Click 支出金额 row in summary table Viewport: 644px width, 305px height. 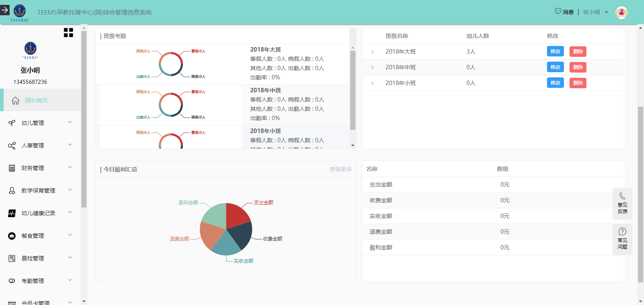click(x=493, y=185)
